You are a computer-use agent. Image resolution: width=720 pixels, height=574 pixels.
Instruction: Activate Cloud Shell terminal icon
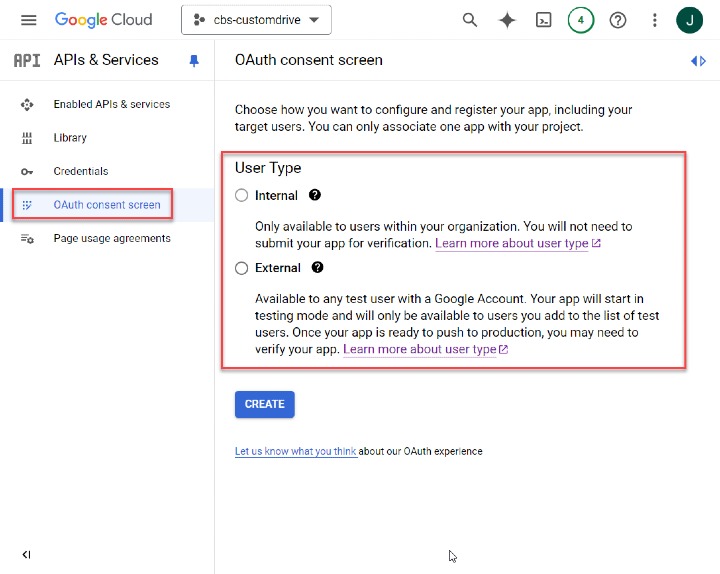tap(543, 20)
